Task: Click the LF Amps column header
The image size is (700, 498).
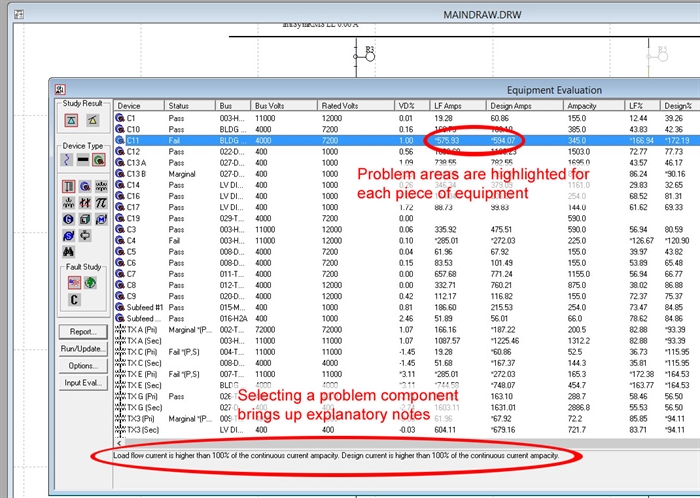Action: click(x=449, y=105)
